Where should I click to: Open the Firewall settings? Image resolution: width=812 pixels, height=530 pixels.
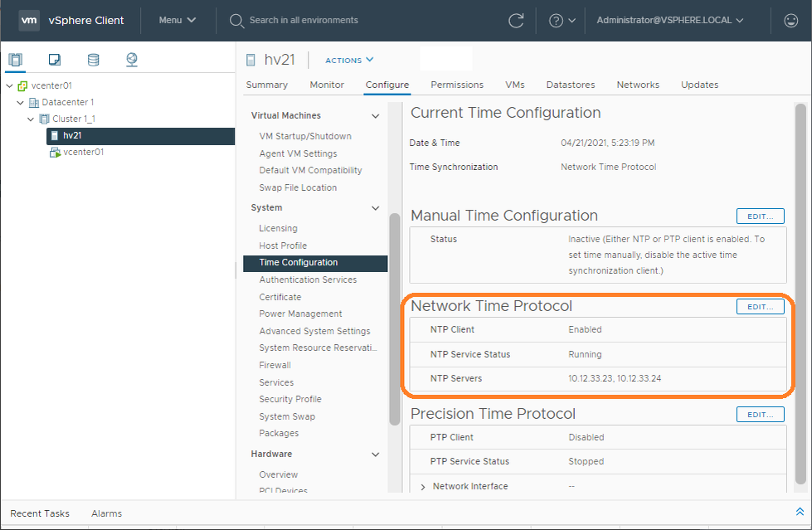click(275, 365)
